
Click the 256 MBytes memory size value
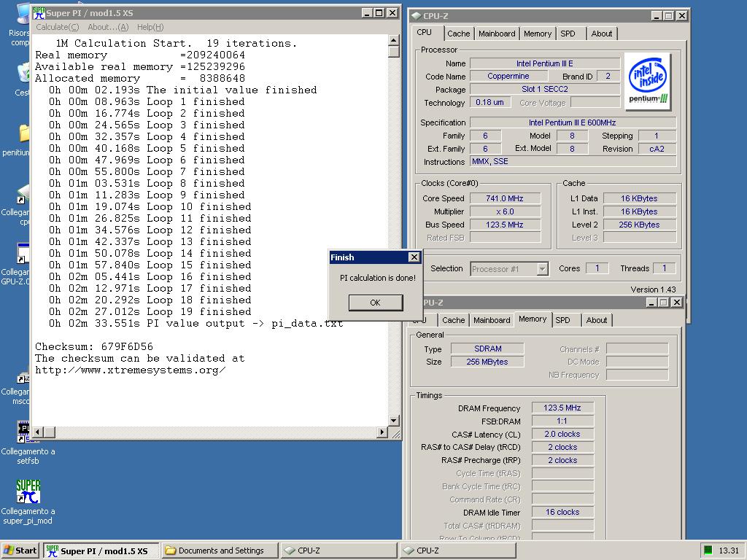click(x=487, y=362)
